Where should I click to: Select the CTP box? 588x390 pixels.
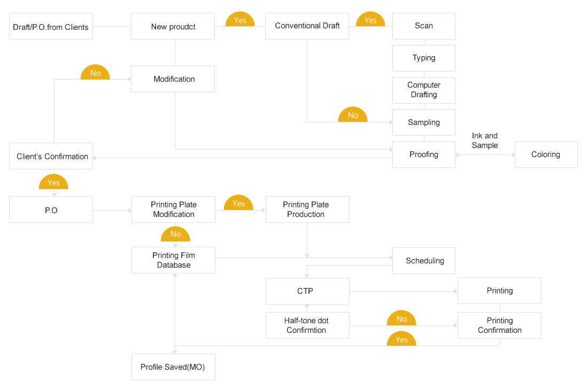307,291
